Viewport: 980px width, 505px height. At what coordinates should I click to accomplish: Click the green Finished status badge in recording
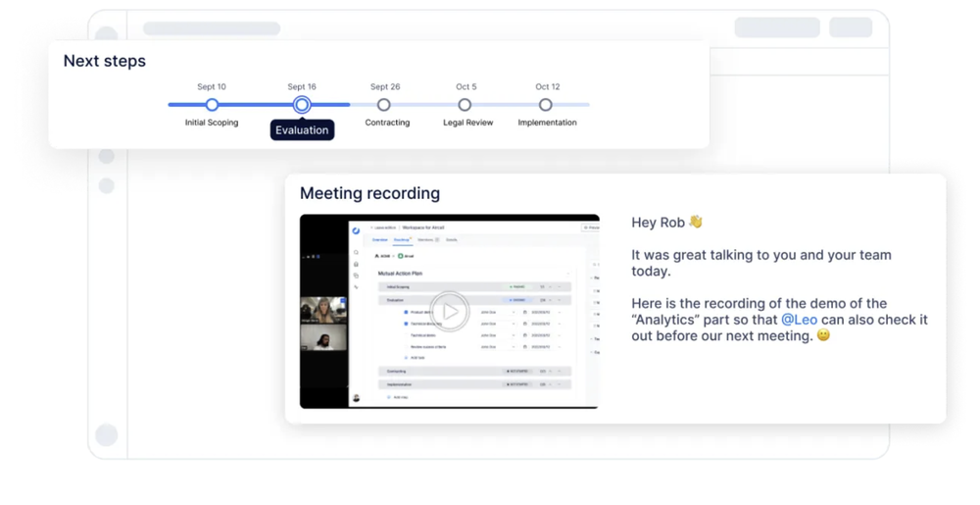tap(517, 287)
